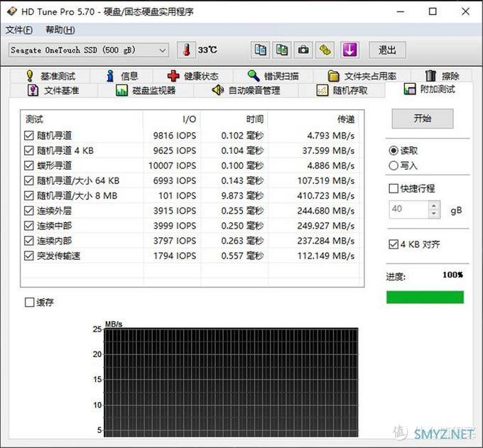Click the purple download arrow icon

point(349,50)
